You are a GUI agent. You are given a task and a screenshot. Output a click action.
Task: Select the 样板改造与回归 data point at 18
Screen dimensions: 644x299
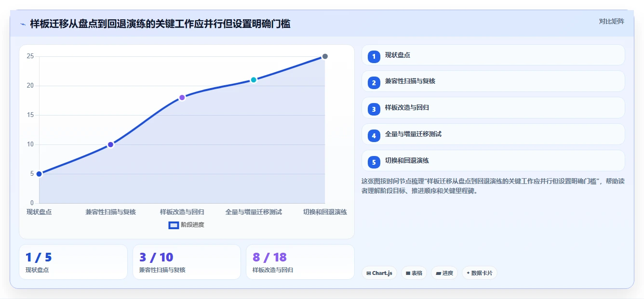coord(182,97)
